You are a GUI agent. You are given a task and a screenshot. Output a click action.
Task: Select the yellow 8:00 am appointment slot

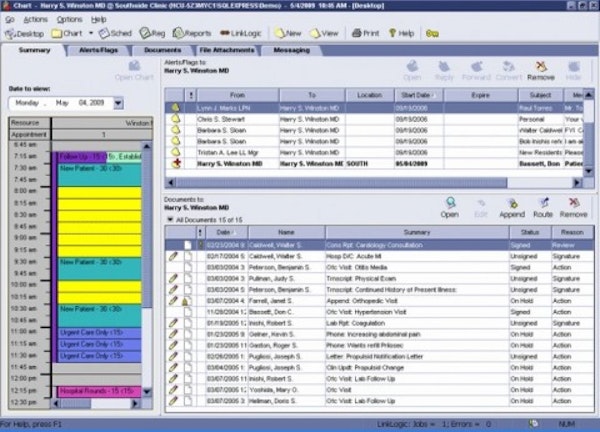tap(98, 199)
